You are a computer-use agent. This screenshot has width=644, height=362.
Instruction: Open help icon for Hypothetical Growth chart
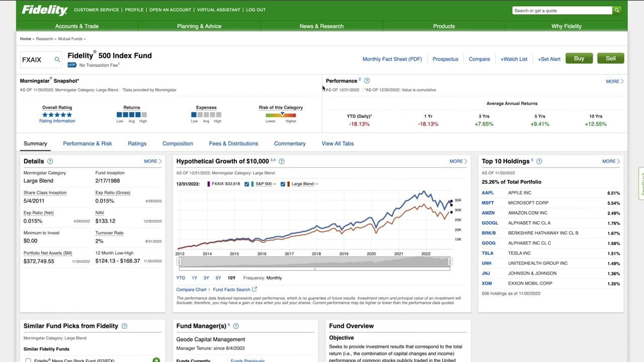pos(282,161)
